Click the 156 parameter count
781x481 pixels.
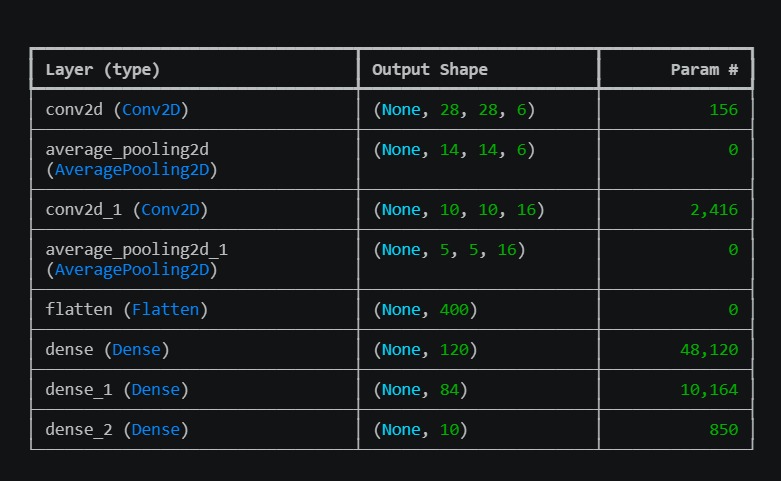(x=723, y=110)
